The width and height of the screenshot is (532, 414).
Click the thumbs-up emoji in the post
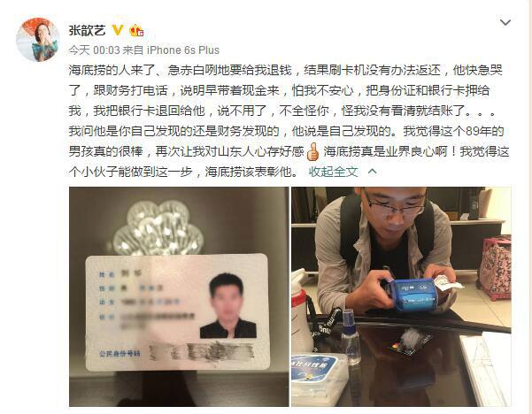point(312,151)
